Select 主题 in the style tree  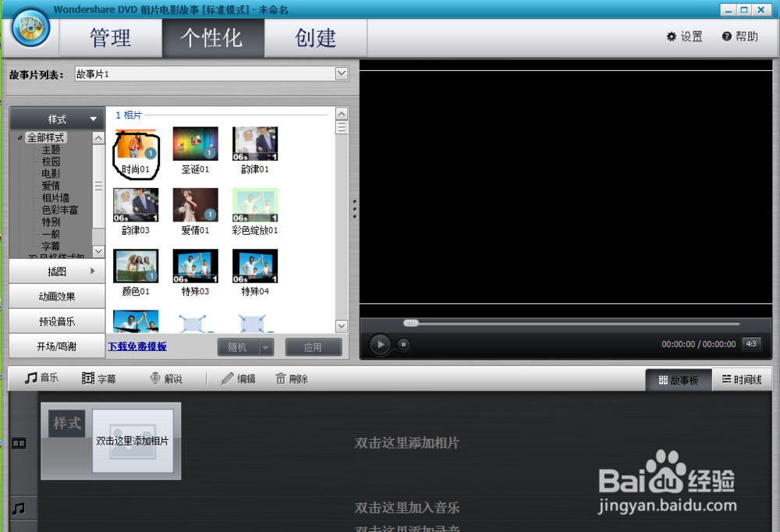pos(51,150)
